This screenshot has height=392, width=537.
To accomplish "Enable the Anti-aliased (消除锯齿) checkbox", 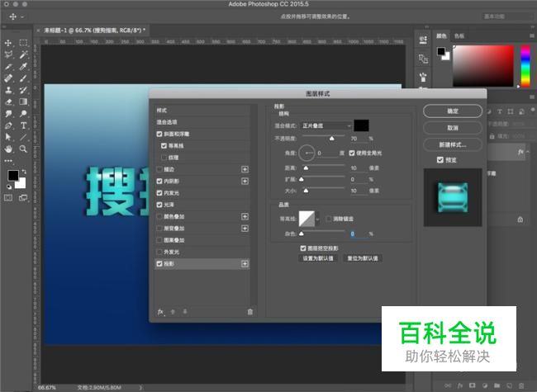I will (329, 219).
